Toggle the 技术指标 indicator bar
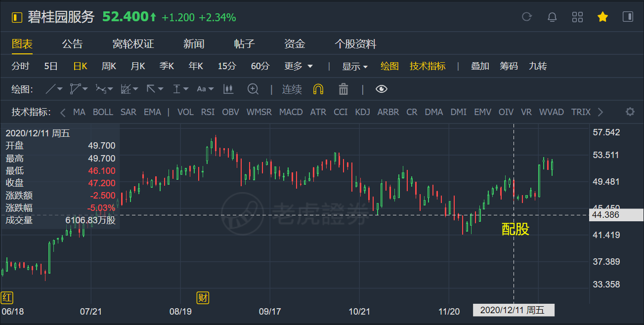The image size is (644, 325). pyautogui.click(x=428, y=66)
